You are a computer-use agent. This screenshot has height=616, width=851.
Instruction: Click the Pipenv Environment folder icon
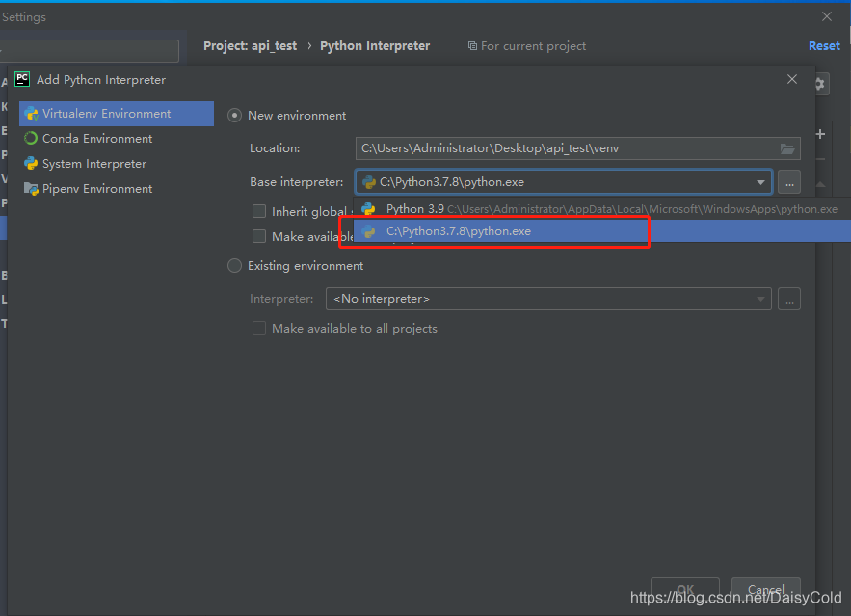pyautogui.click(x=31, y=189)
